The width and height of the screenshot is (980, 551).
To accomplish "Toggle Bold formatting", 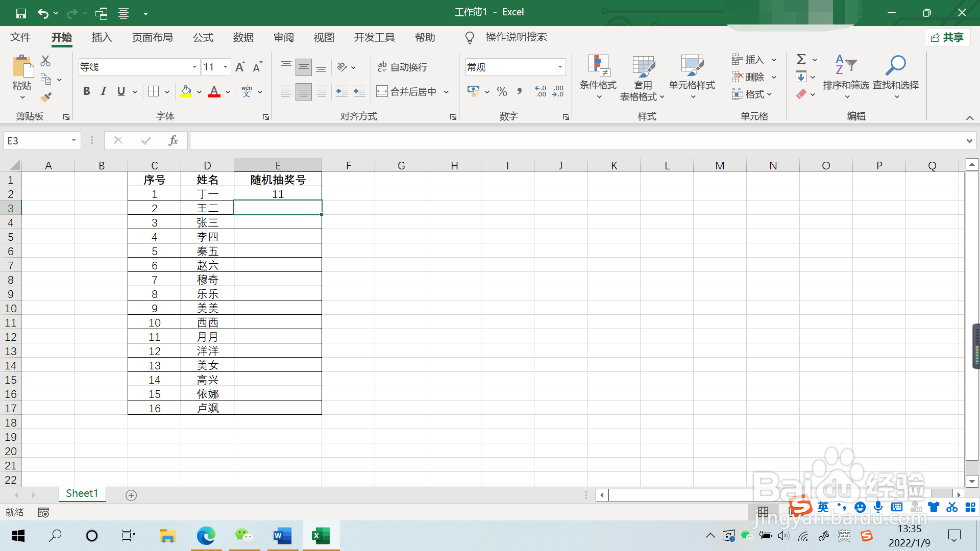I will 87,91.
